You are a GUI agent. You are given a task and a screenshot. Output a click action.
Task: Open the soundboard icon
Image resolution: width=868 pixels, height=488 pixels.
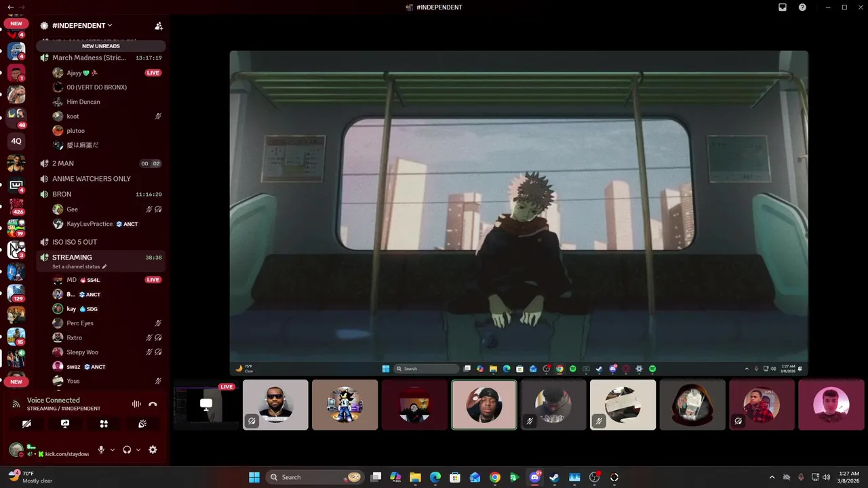coord(142,424)
